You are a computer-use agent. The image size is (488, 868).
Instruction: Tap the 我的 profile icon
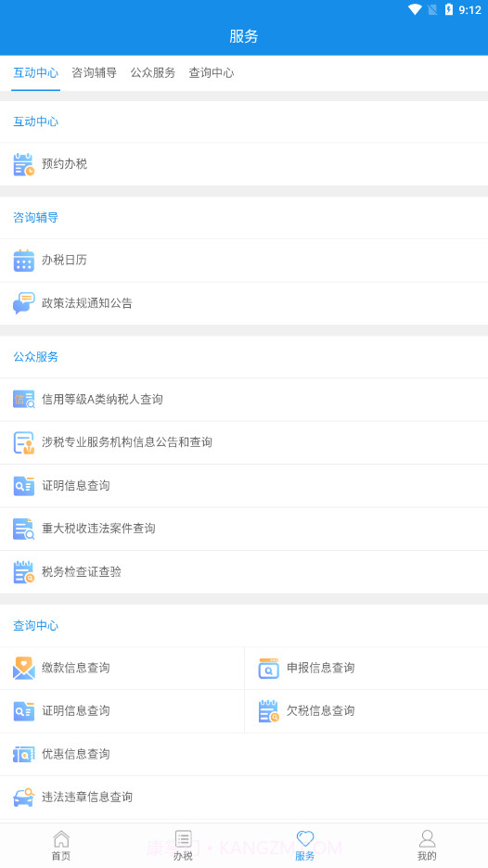click(427, 838)
